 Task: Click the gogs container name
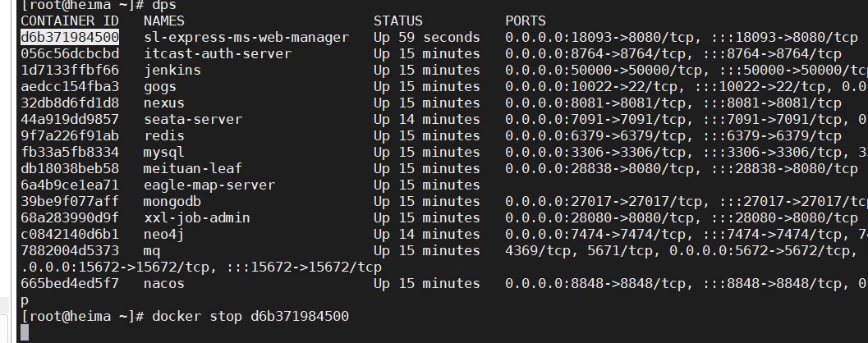coord(160,87)
